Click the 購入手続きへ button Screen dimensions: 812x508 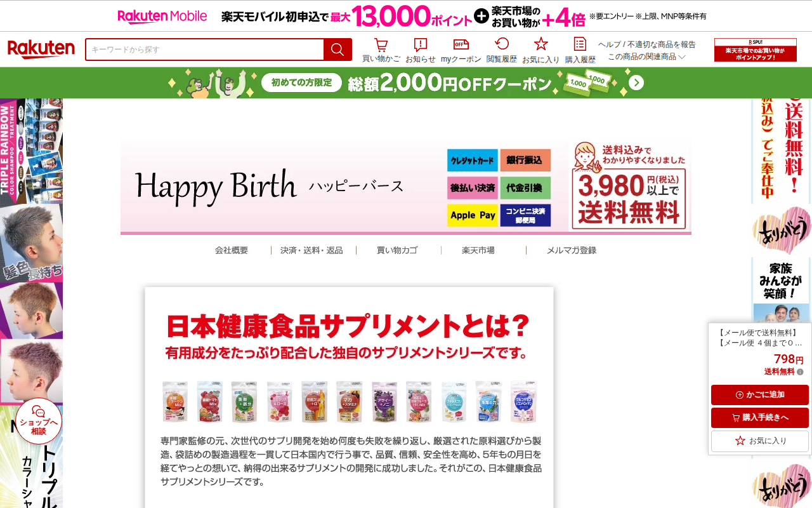click(760, 418)
